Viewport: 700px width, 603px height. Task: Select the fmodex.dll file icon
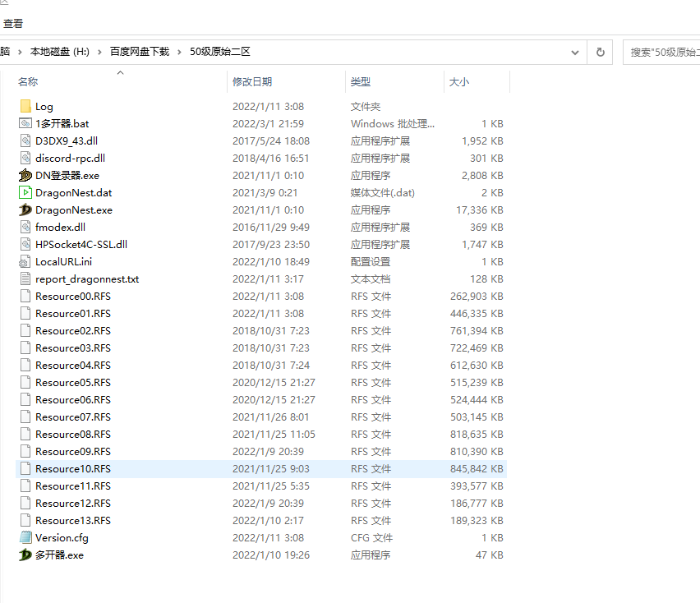point(25,228)
